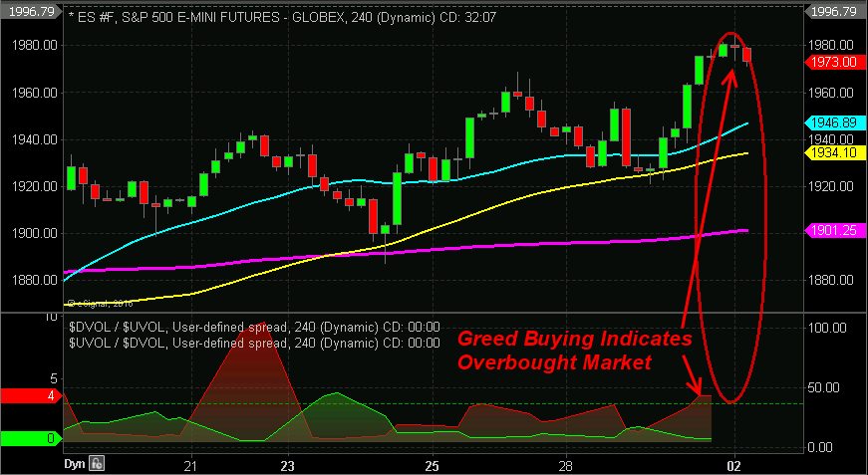Image resolution: width=868 pixels, height=475 pixels.
Task: Click the 1996.79 value box at top right
Action: [836, 11]
